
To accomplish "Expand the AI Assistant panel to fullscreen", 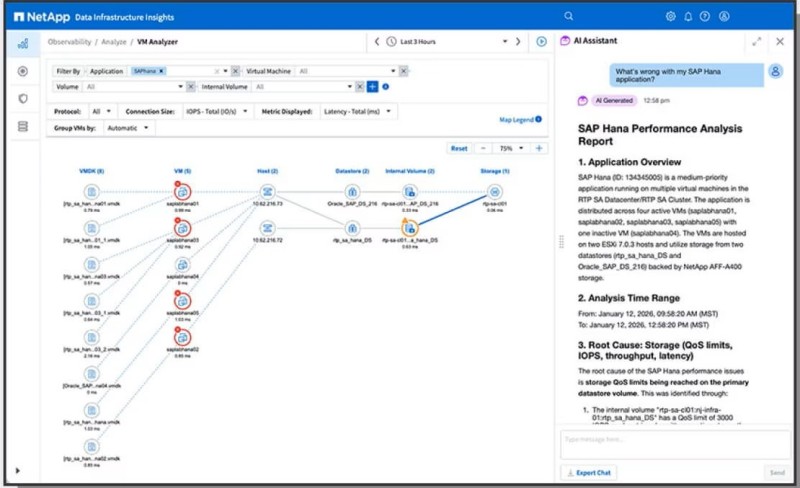I will click(757, 41).
